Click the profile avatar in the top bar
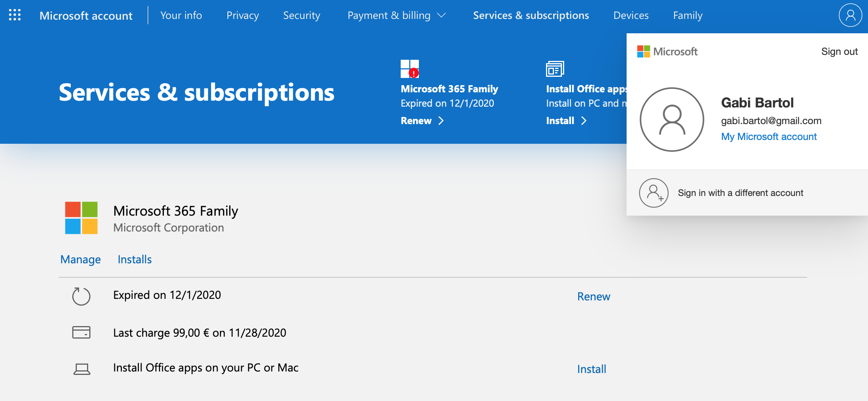The height and width of the screenshot is (401, 868). [850, 16]
